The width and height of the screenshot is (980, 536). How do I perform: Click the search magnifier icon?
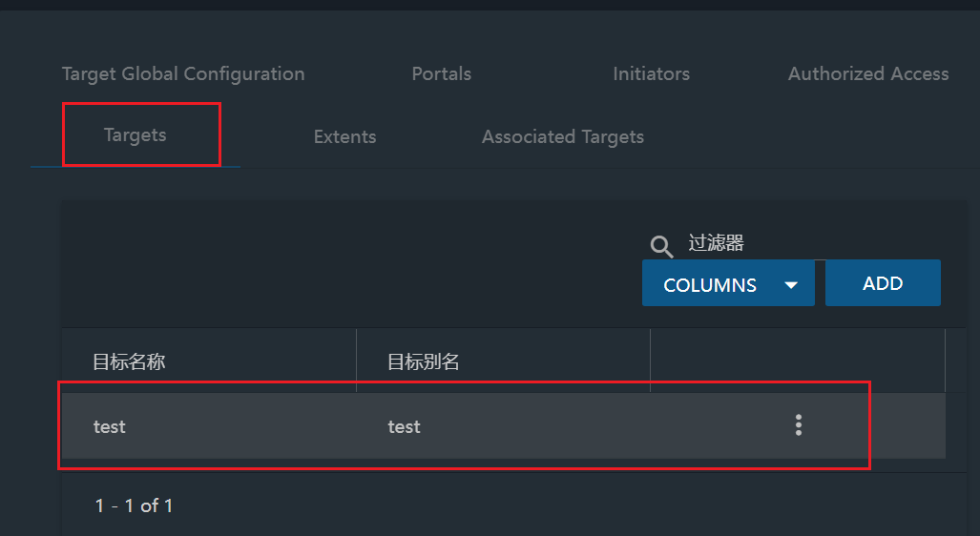pyautogui.click(x=661, y=246)
